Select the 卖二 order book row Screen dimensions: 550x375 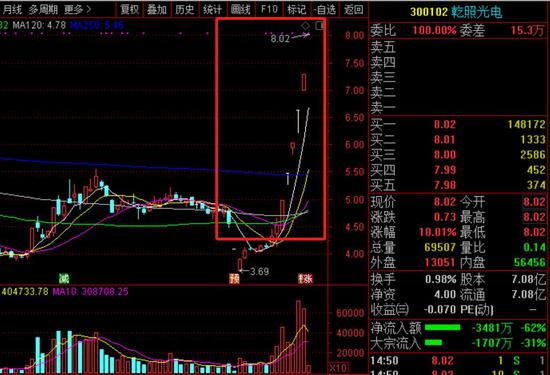pos(458,93)
